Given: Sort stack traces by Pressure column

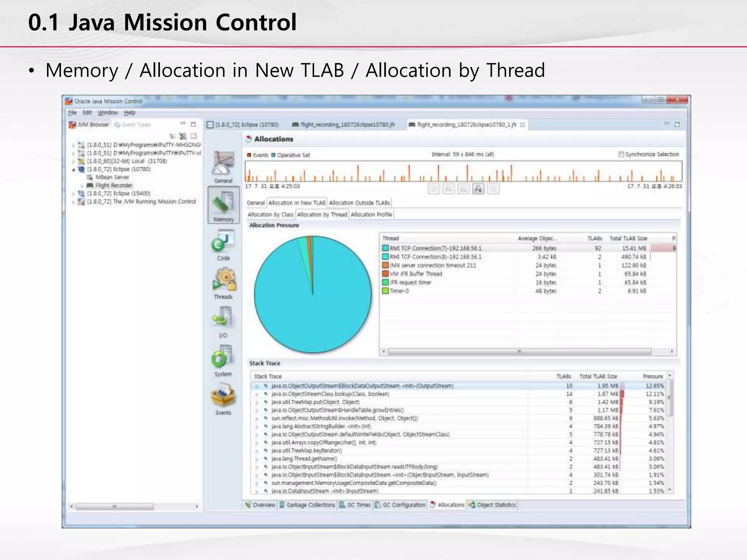Looking at the screenshot, I should coord(653,376).
